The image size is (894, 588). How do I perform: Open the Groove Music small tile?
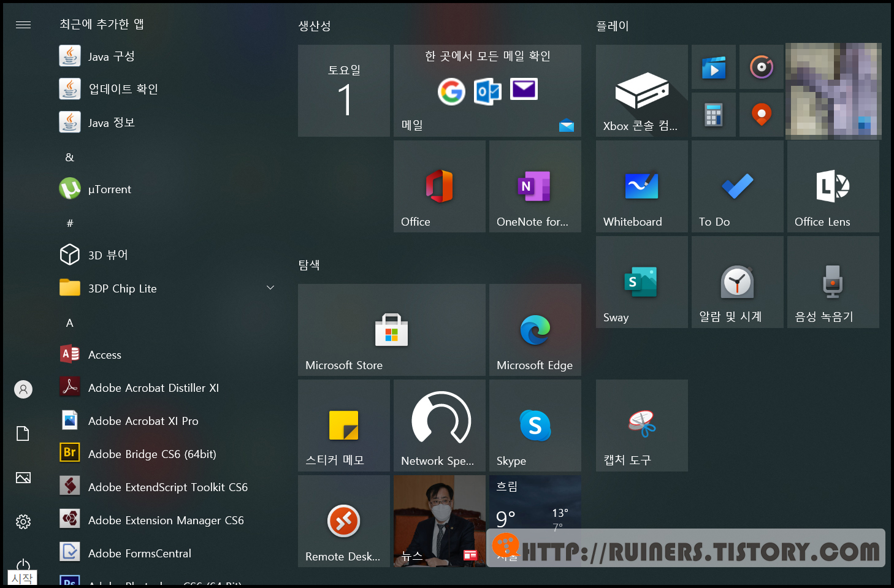762,67
